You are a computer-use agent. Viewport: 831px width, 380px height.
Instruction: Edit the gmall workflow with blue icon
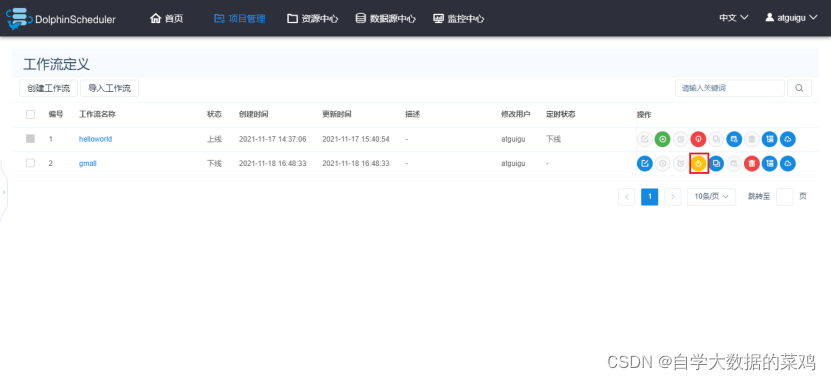(644, 164)
